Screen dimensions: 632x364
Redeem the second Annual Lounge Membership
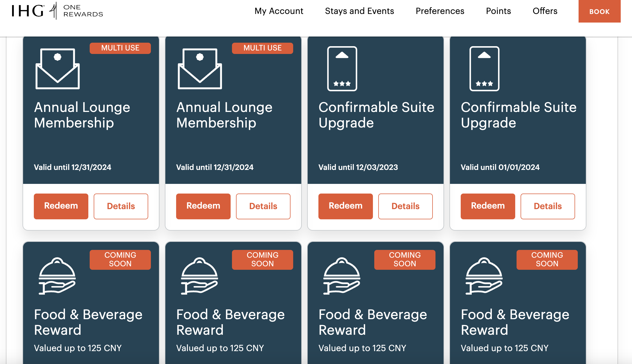pyautogui.click(x=203, y=206)
